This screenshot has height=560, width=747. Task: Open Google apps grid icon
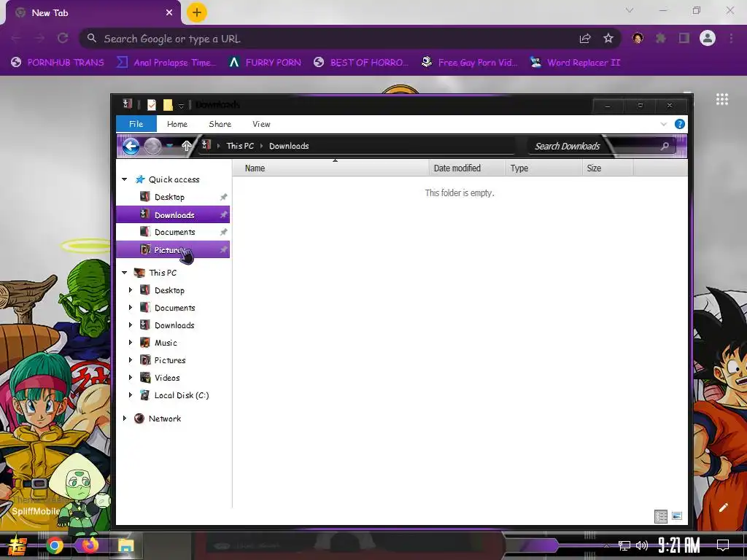click(x=722, y=99)
